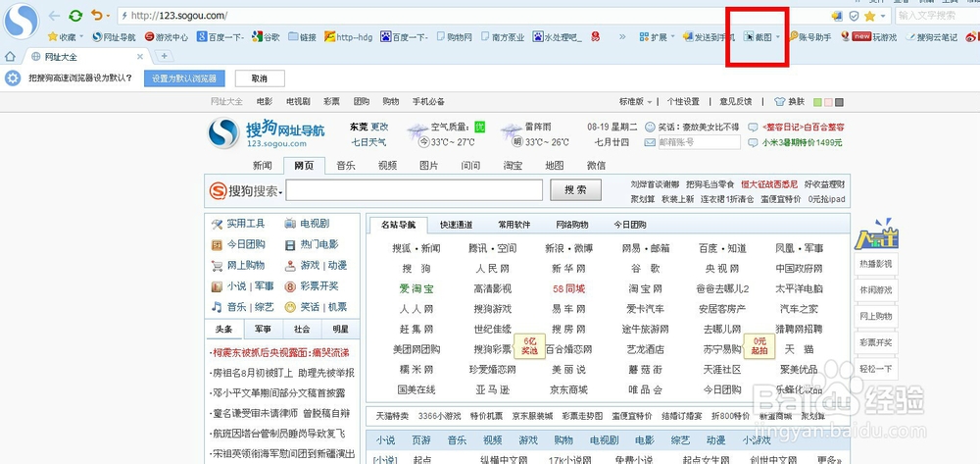Open the 水处理吧 bookmark
Image resolution: width=980 pixels, height=464 pixels.
tap(557, 37)
